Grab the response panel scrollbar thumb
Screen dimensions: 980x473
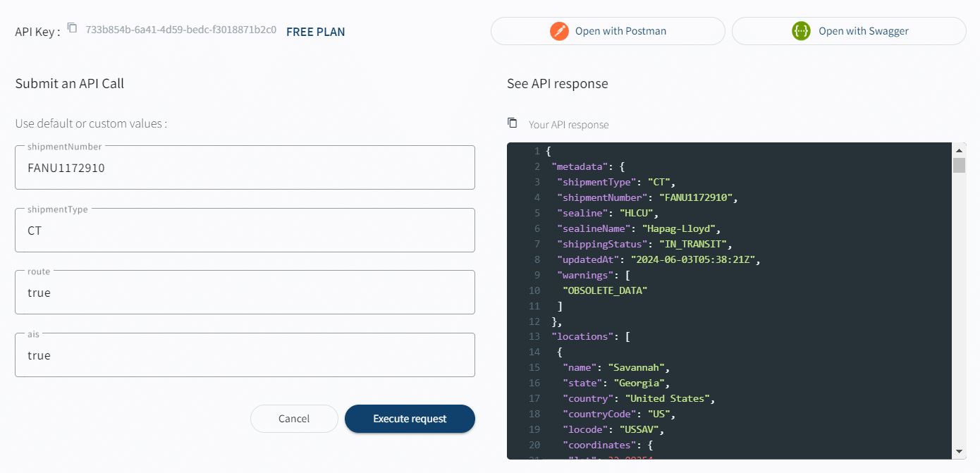959,165
